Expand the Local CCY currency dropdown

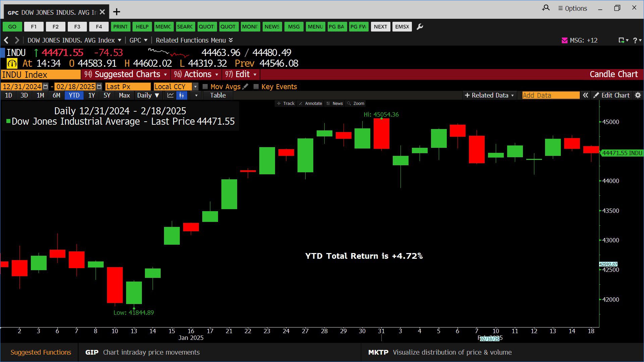(x=195, y=86)
